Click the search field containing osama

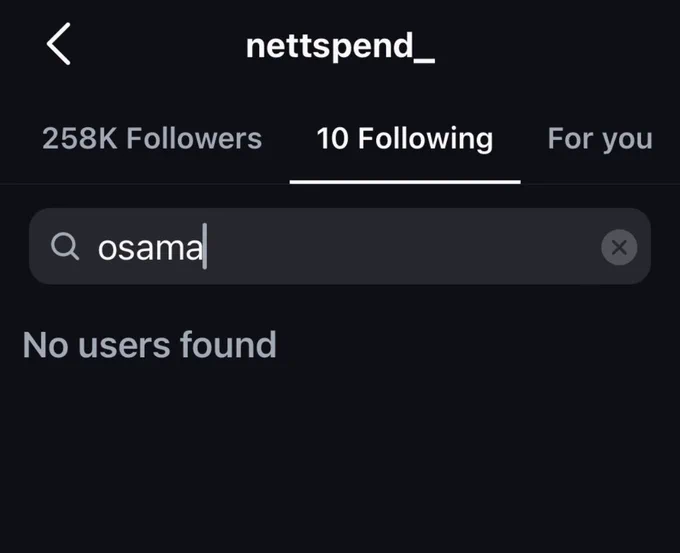click(x=340, y=246)
